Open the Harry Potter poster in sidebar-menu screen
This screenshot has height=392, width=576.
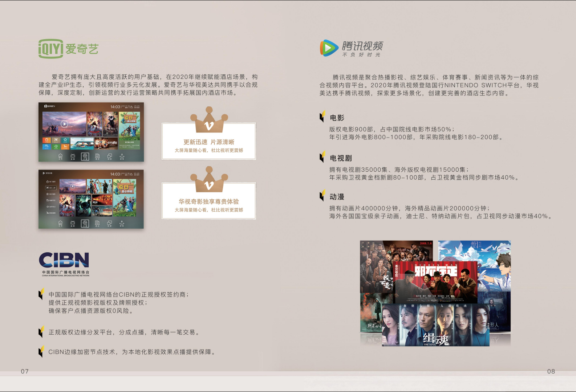click(83, 206)
